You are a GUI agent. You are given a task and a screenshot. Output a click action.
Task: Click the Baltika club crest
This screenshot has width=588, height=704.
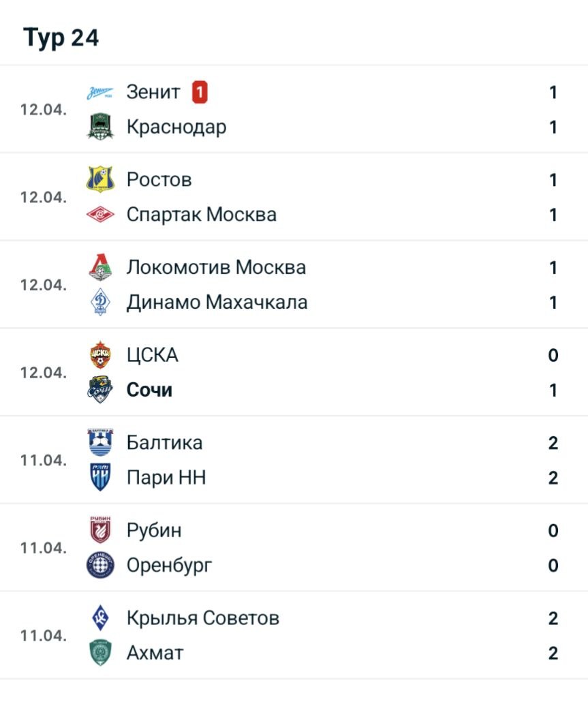click(x=100, y=443)
